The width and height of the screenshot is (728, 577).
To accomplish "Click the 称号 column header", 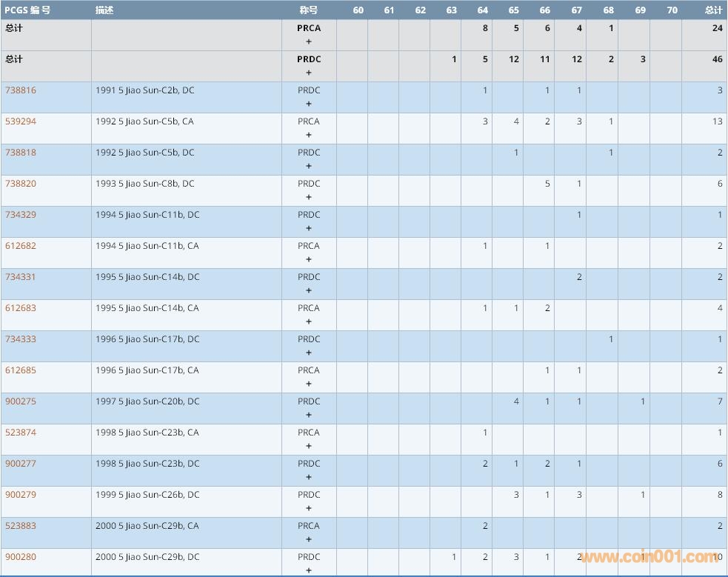I will (x=309, y=10).
